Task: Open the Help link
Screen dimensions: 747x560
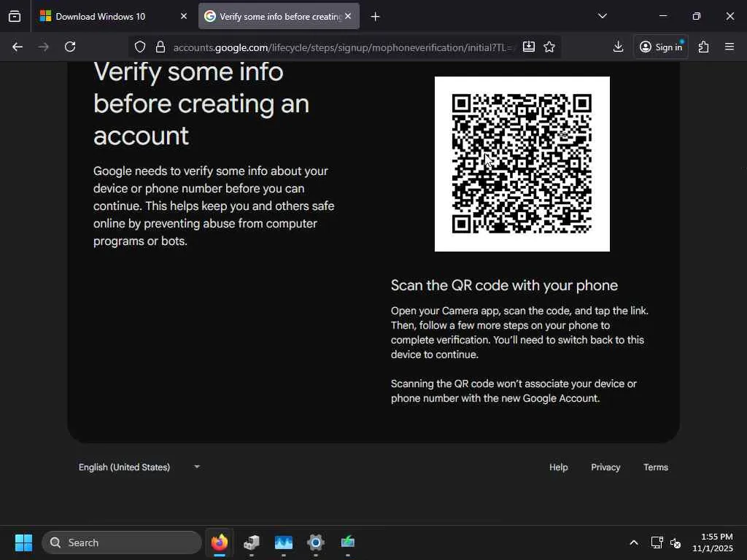Action: coord(558,467)
